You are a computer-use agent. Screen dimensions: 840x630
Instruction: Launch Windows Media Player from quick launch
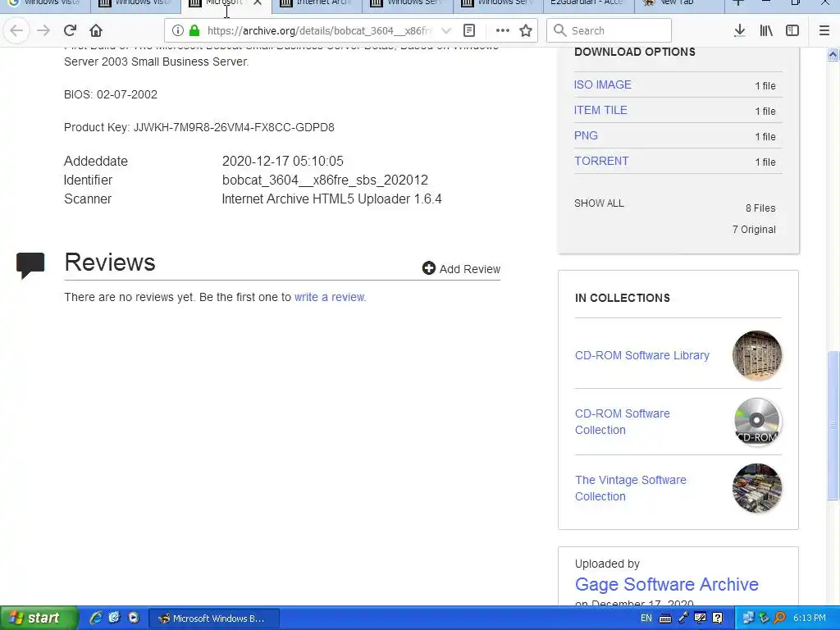coord(134,618)
